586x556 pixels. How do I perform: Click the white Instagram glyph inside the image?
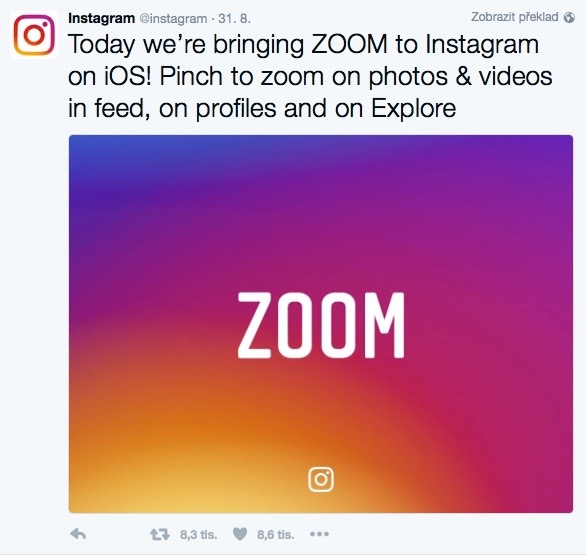[321, 479]
